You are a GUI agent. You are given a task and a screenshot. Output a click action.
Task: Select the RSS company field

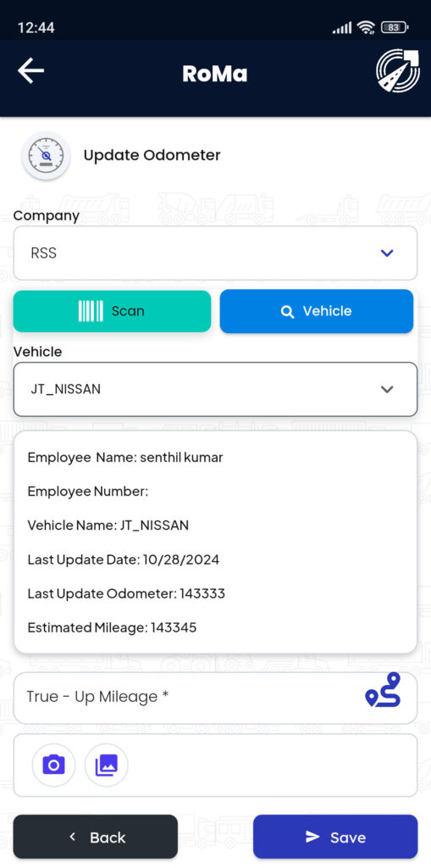215,253
